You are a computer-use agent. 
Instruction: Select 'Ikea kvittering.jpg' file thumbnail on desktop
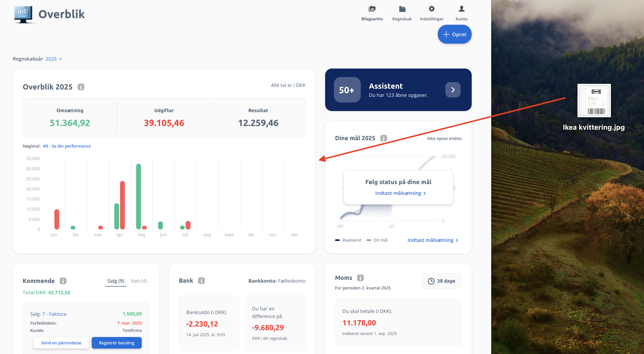(x=594, y=101)
